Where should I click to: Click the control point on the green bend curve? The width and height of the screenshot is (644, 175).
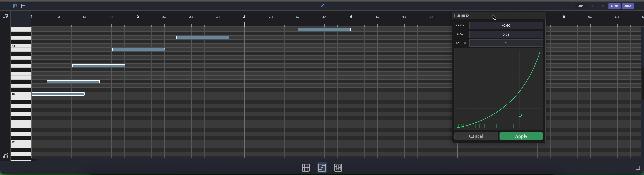(x=520, y=115)
